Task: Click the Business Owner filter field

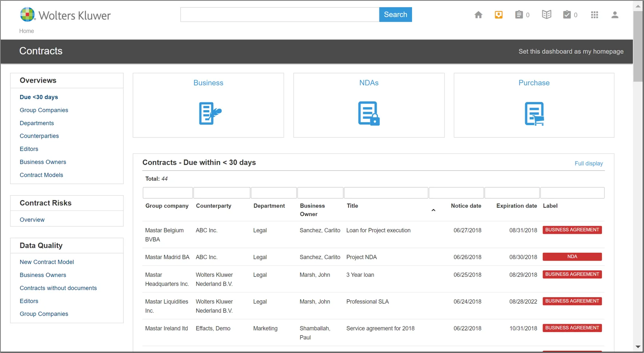Action: [x=320, y=193]
